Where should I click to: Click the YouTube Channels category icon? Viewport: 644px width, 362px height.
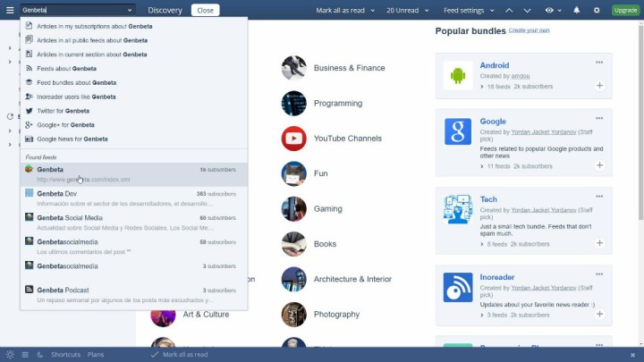click(x=293, y=139)
